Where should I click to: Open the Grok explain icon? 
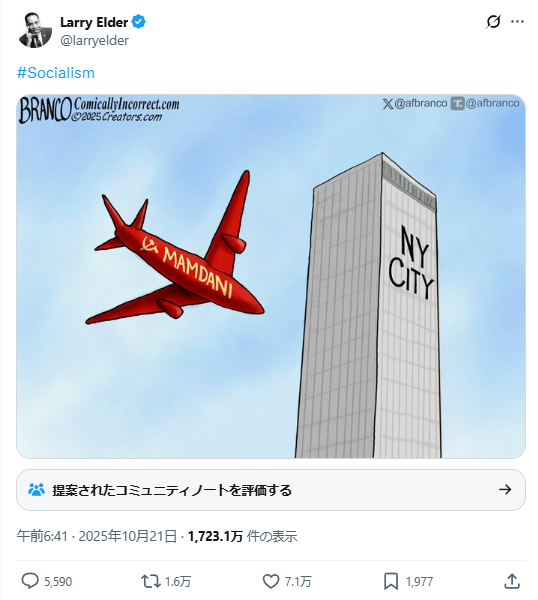(x=493, y=22)
